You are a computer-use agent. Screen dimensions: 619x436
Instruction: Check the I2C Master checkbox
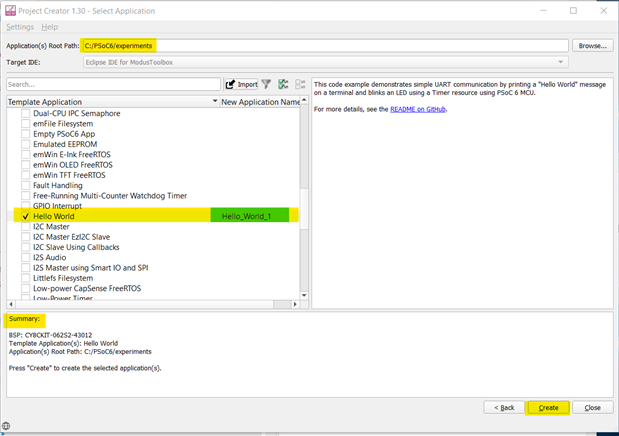pos(26,227)
